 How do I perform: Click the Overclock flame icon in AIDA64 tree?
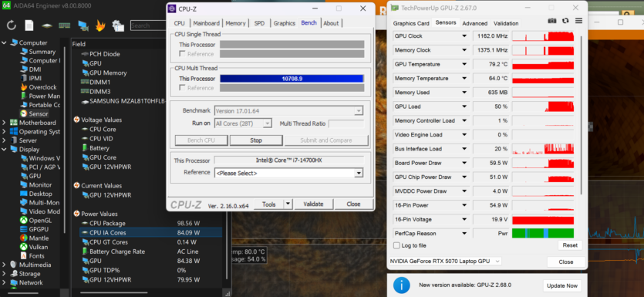click(x=24, y=87)
